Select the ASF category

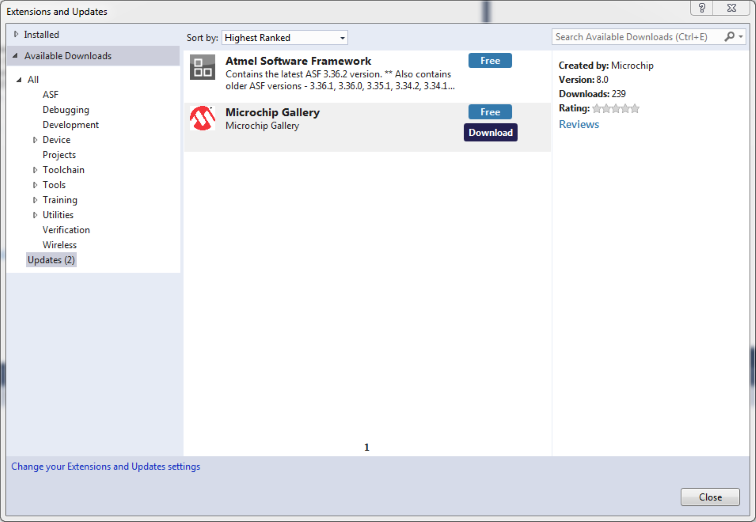(50, 95)
